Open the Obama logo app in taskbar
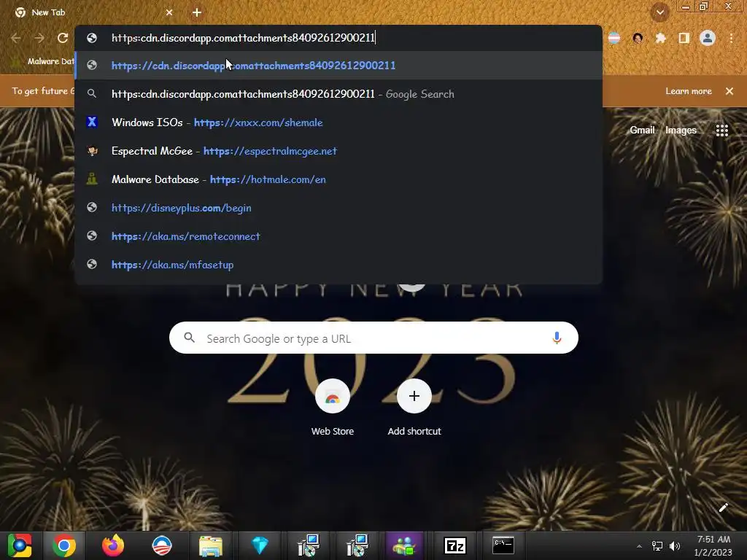The width and height of the screenshot is (747, 560). (x=162, y=545)
